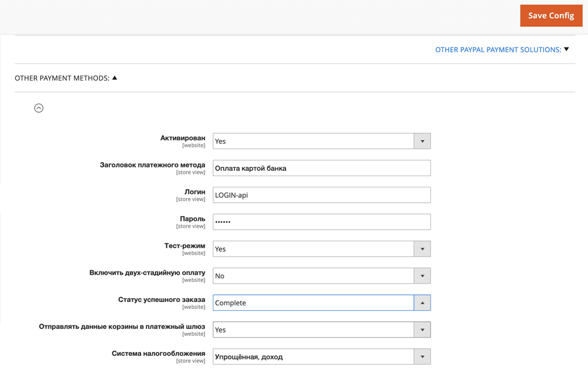Click the Заголовок платежного метода text field
Image resolution: width=588 pixels, height=370 pixels.
click(321, 168)
